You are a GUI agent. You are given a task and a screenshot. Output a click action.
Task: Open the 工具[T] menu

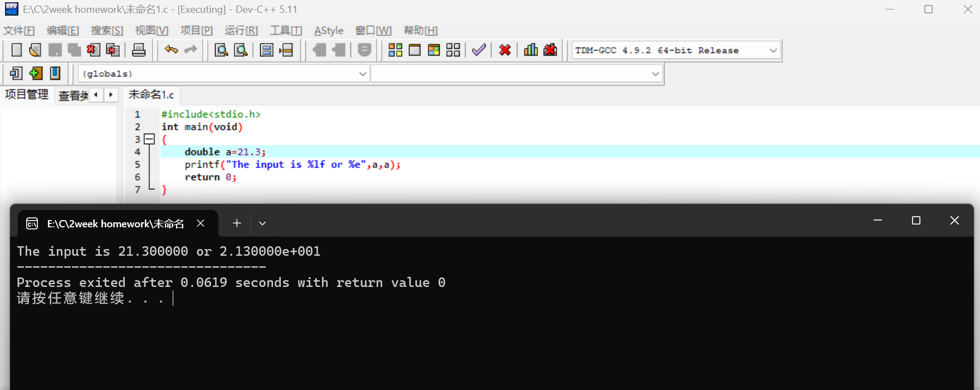[x=286, y=31]
